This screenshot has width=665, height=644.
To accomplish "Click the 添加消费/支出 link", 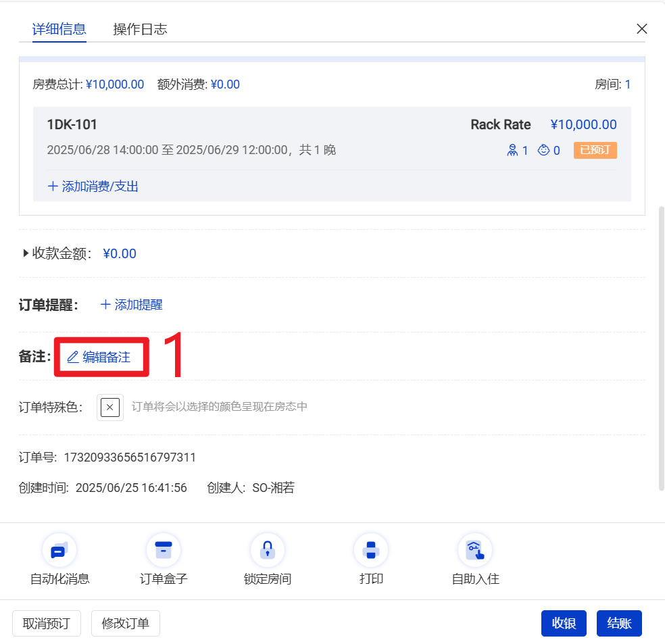I will coord(93,187).
